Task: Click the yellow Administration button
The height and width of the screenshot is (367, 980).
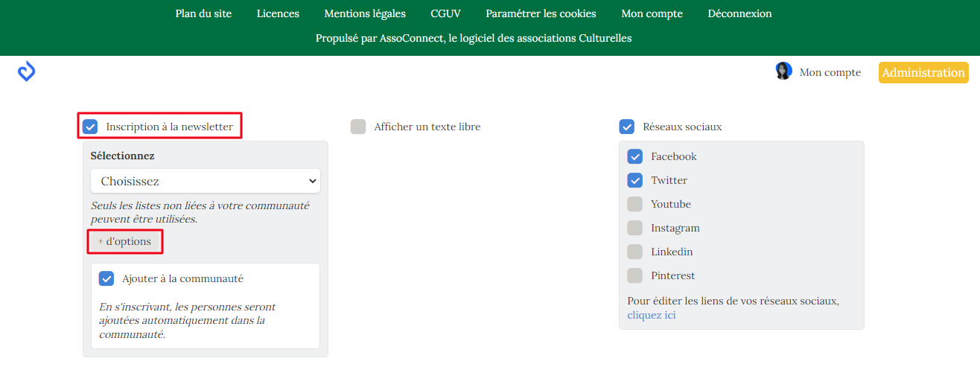Action: [x=923, y=72]
